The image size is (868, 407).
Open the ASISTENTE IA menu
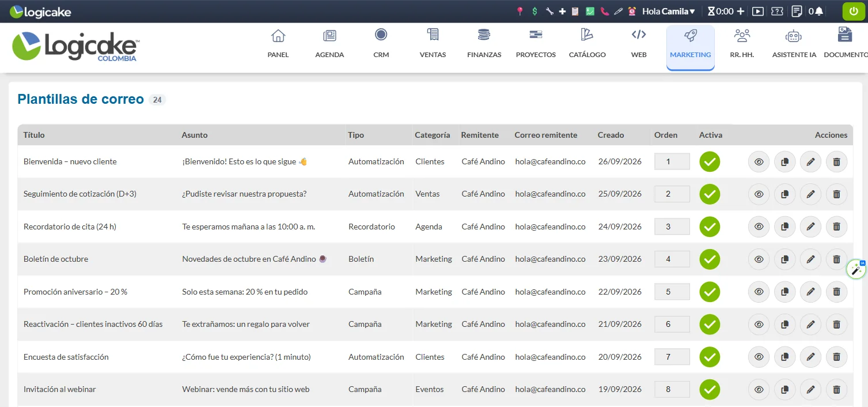point(794,44)
